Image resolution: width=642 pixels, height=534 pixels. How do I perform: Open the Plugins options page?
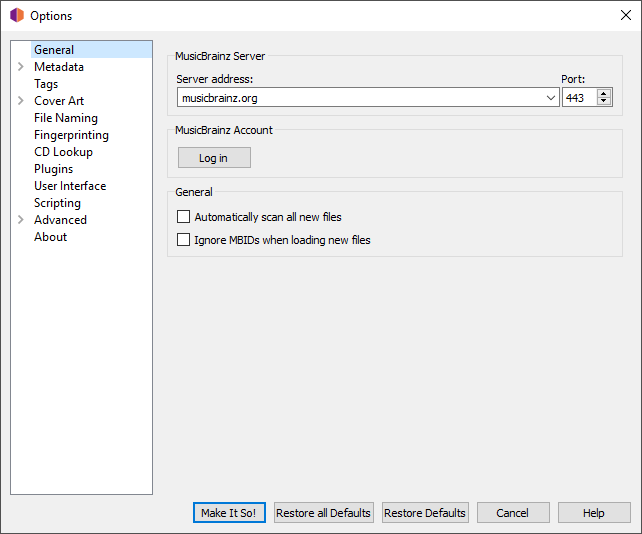(x=54, y=169)
